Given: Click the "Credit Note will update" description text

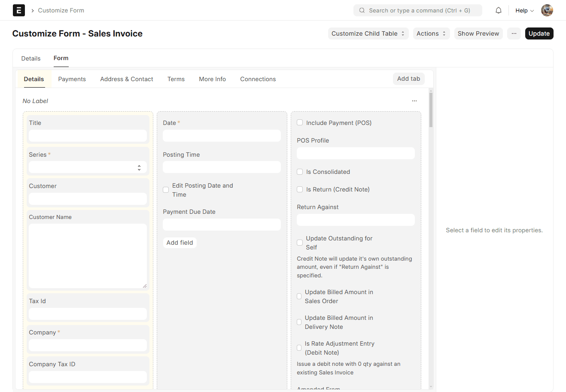Looking at the screenshot, I should (354, 267).
